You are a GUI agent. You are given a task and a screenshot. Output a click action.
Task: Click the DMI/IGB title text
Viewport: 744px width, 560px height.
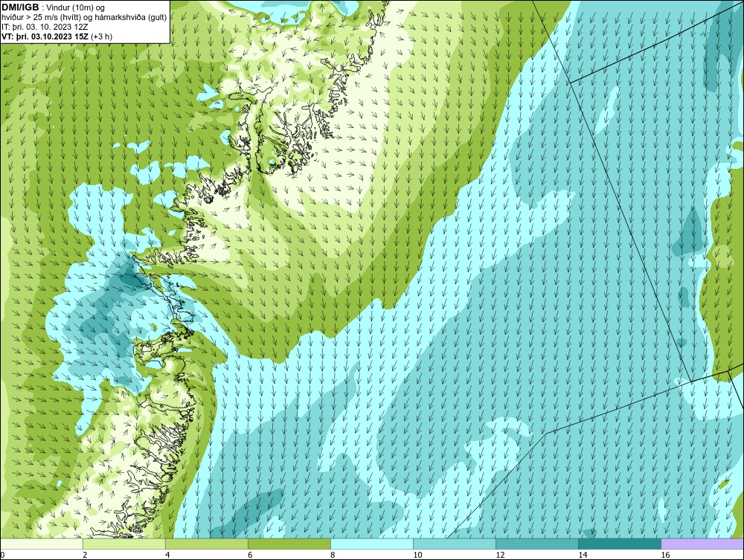coord(21,7)
